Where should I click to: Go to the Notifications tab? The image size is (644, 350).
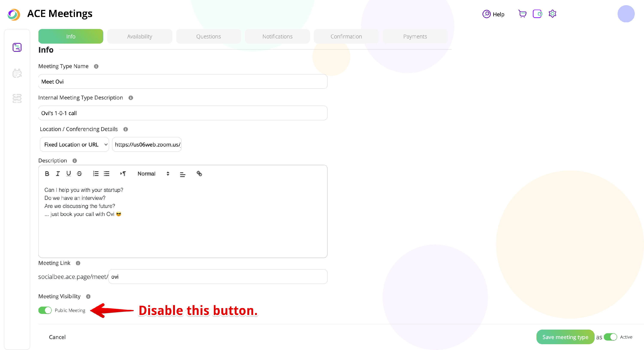[x=277, y=37]
